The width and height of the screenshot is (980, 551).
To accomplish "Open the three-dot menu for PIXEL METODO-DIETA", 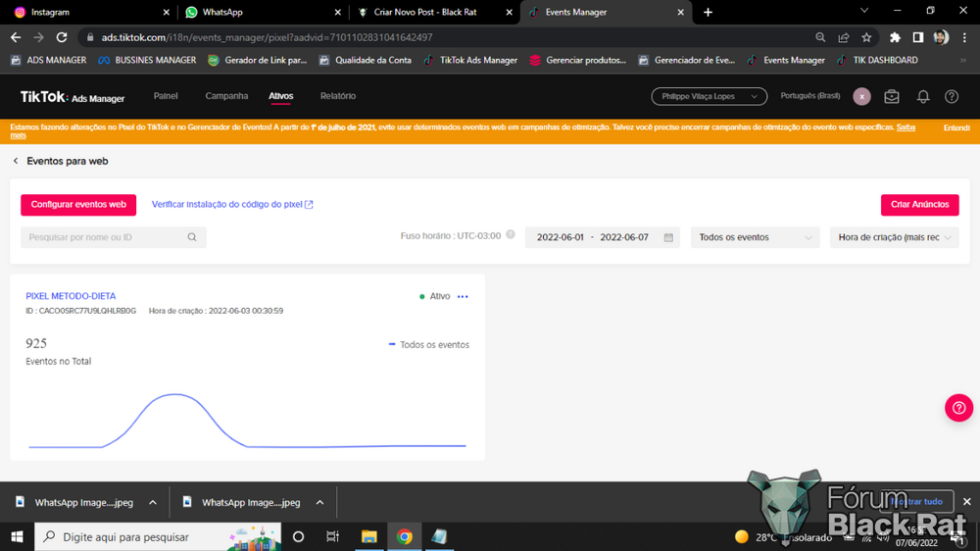I will click(463, 296).
